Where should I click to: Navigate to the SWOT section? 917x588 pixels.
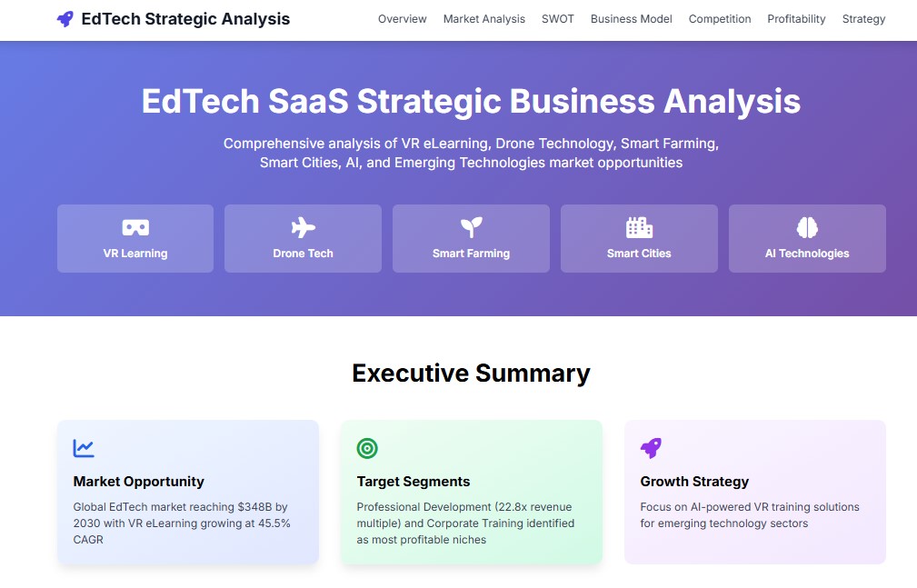558,19
